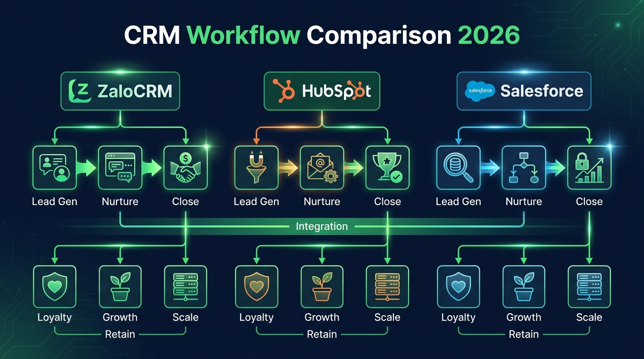Click the Salesforce Nurture flowchart icon

(524, 167)
